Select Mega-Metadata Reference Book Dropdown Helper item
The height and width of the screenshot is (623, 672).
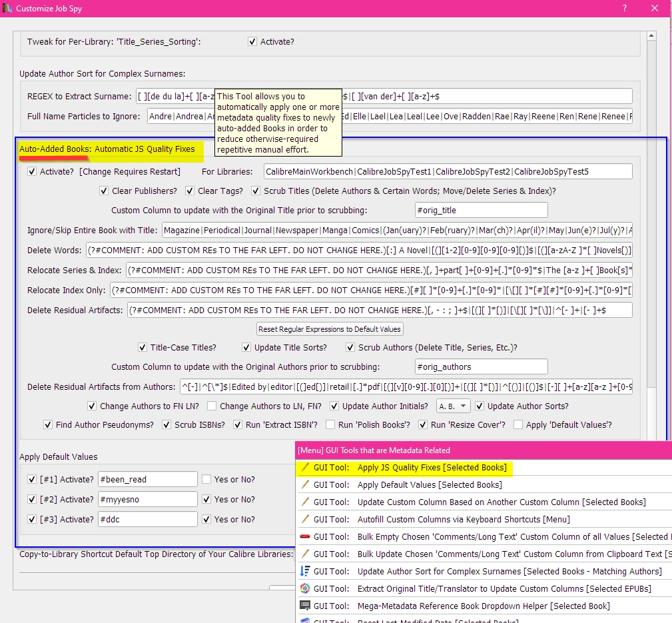coord(484,606)
